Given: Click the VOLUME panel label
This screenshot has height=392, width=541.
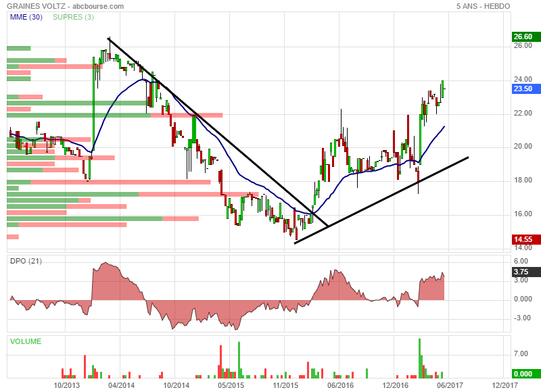Looking at the screenshot, I should pos(26,341).
